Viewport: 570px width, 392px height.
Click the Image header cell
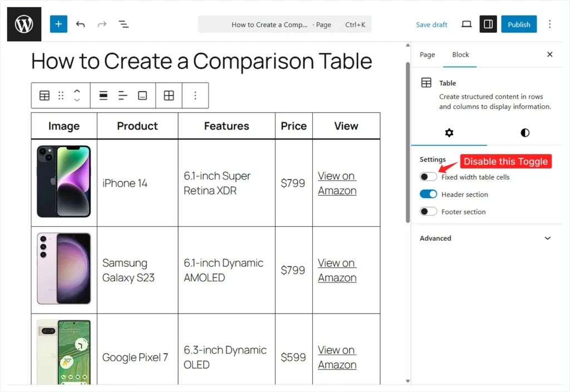[x=64, y=126]
